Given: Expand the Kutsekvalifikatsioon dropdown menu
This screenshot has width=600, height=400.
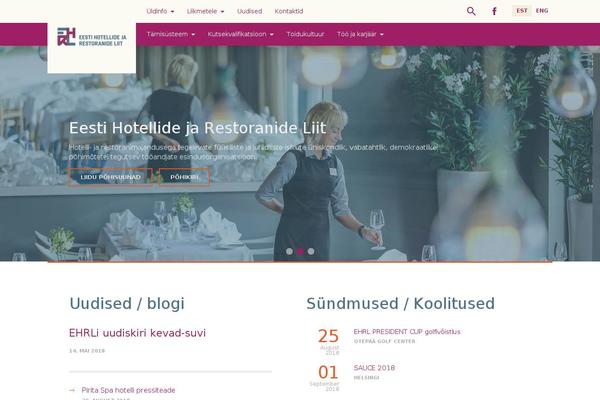Looking at the screenshot, I should pyautogui.click(x=241, y=34).
